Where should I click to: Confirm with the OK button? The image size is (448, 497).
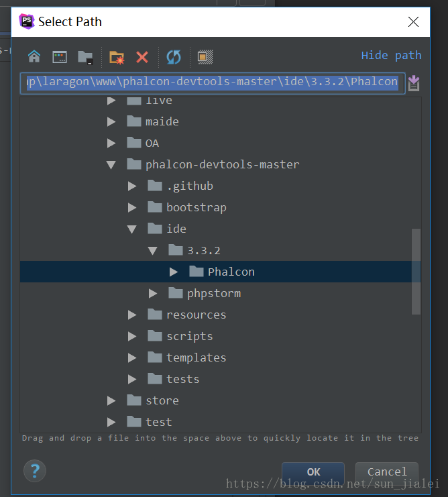[313, 472]
